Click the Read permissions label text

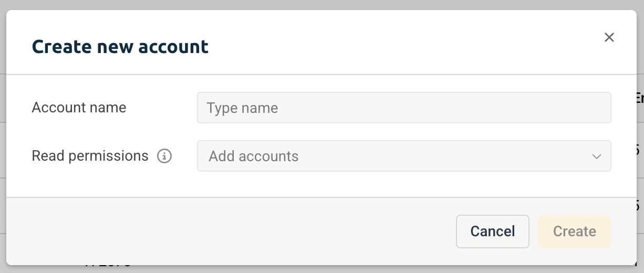click(x=90, y=156)
